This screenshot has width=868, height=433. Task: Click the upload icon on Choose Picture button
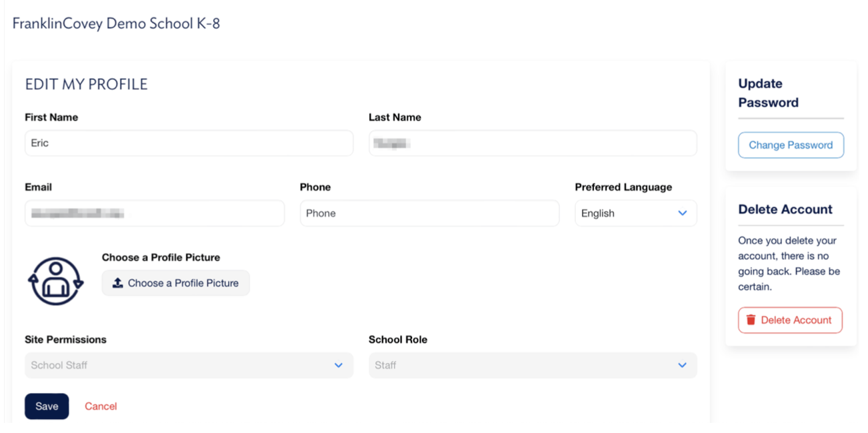[118, 283]
